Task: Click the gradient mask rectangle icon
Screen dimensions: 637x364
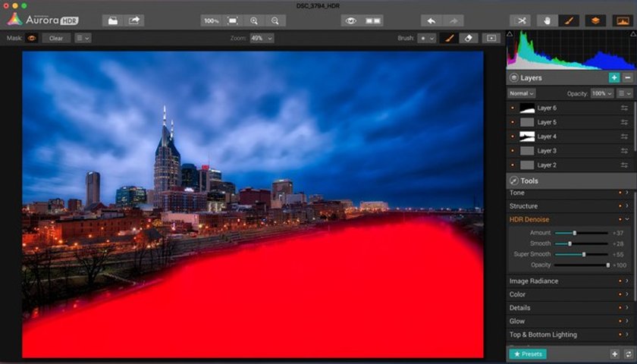Action: pyautogui.click(x=491, y=38)
